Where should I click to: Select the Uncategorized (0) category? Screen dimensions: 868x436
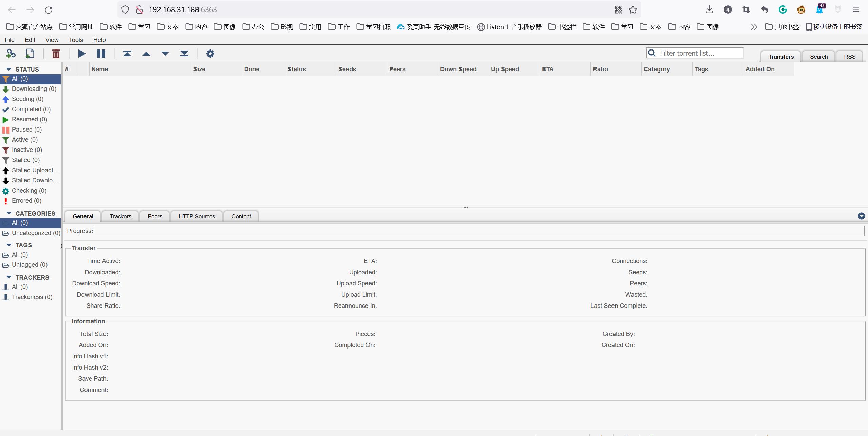click(x=36, y=233)
